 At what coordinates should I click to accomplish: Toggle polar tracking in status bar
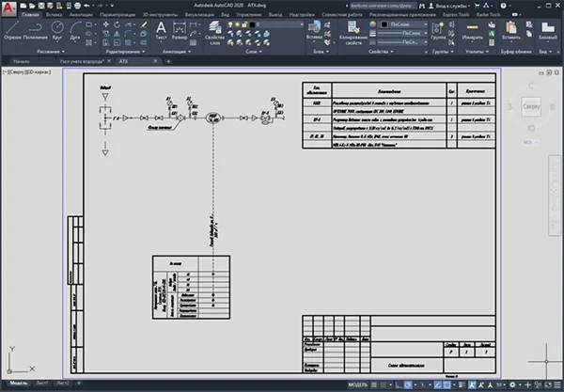click(x=408, y=384)
